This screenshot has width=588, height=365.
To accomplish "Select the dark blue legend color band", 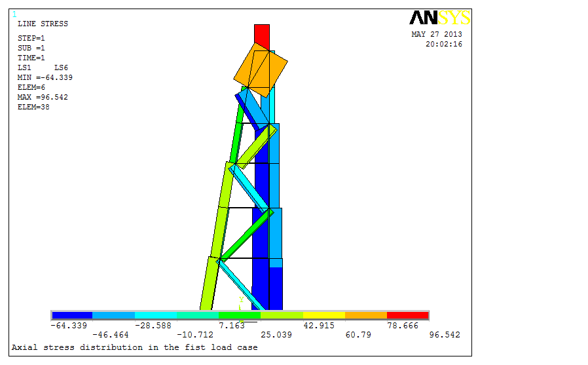I will click(x=73, y=315).
